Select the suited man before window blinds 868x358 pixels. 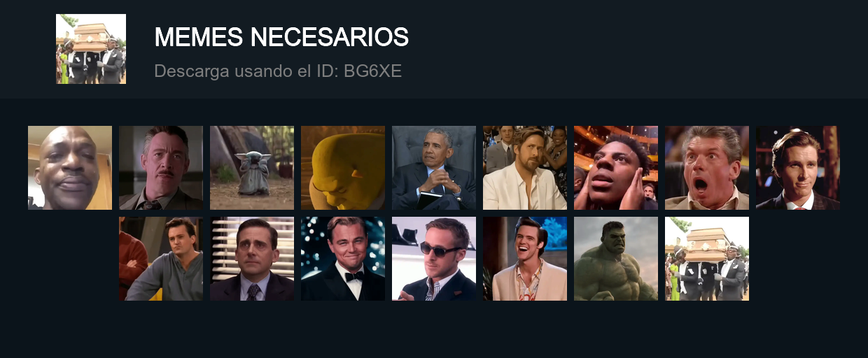click(x=252, y=259)
